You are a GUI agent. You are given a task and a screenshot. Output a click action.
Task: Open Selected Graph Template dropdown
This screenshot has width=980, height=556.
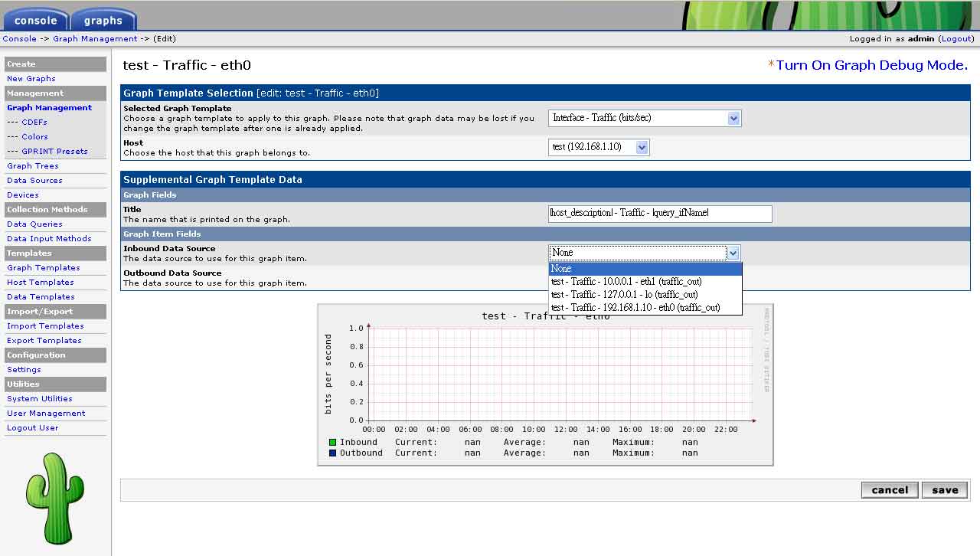(645, 118)
